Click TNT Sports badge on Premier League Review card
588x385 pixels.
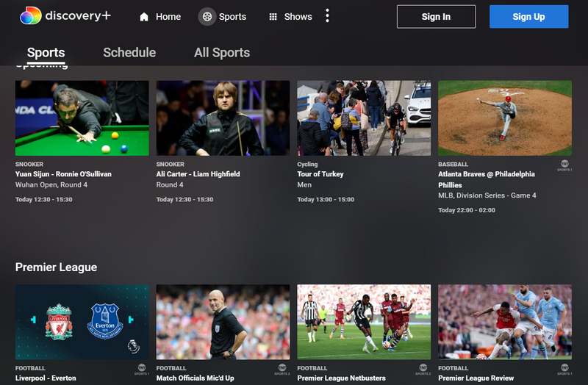(x=564, y=370)
